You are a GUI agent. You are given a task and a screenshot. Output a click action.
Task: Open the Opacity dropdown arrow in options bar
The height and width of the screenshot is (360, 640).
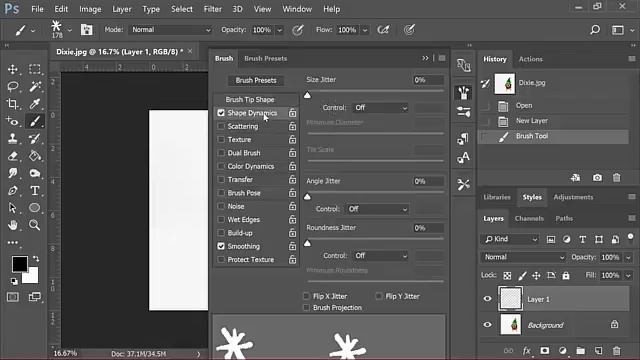tap(280, 30)
